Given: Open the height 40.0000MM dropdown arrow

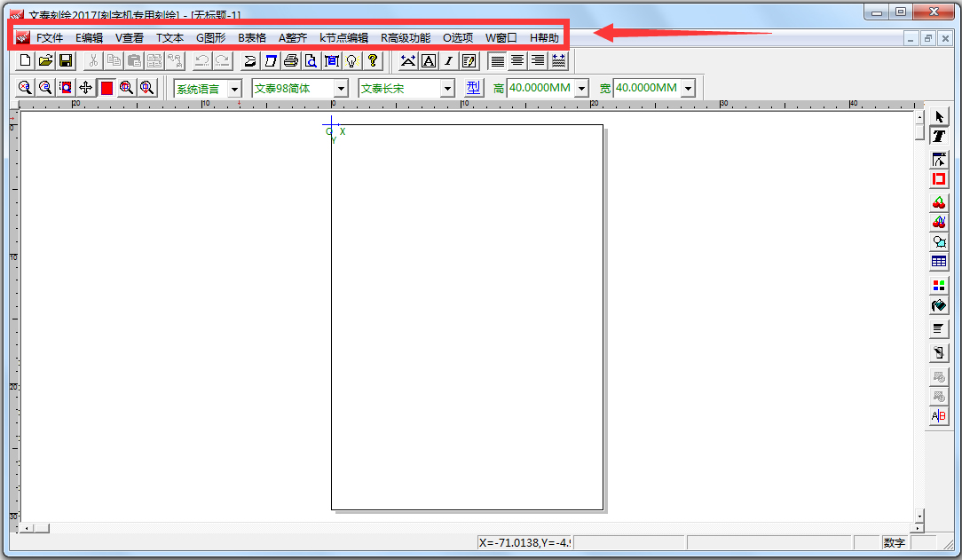Looking at the screenshot, I should point(581,89).
